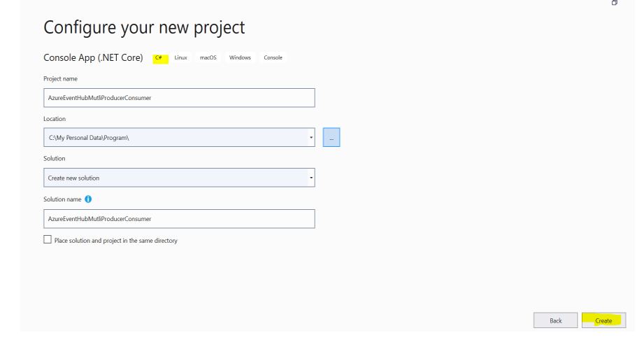
Task: Expand the Location dropdown arrow
Action: point(310,138)
